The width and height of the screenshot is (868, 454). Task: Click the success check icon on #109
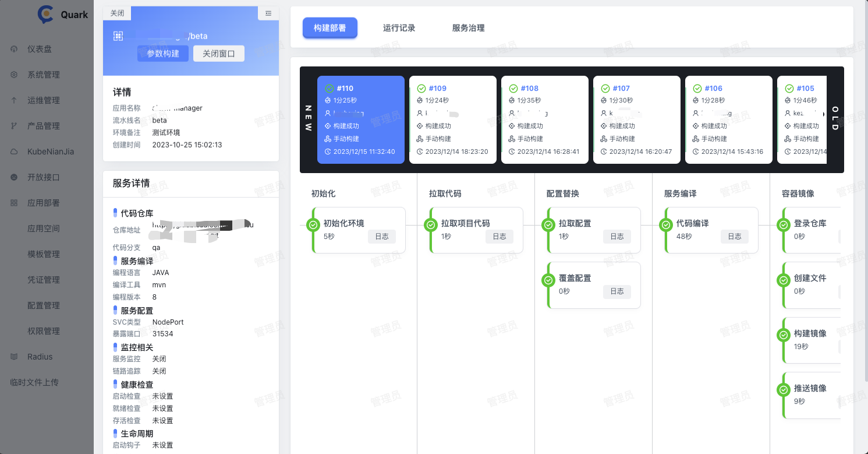pos(421,89)
